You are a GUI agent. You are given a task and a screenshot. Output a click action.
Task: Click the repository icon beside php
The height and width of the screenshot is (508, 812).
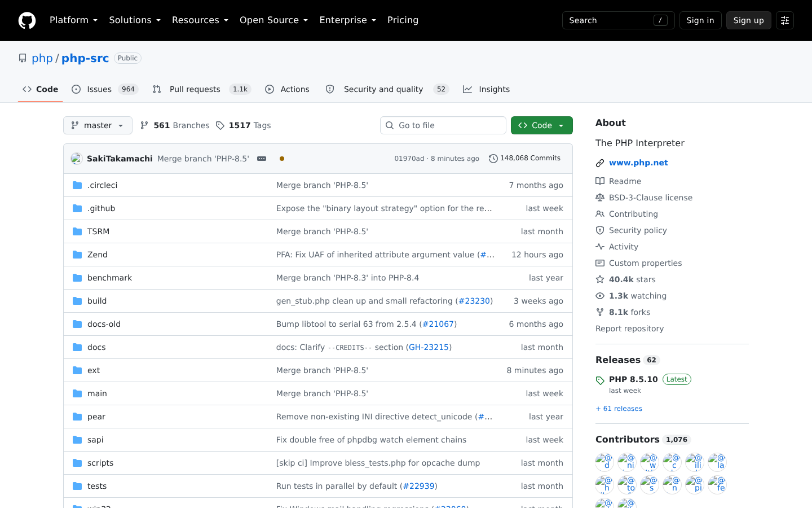click(23, 58)
